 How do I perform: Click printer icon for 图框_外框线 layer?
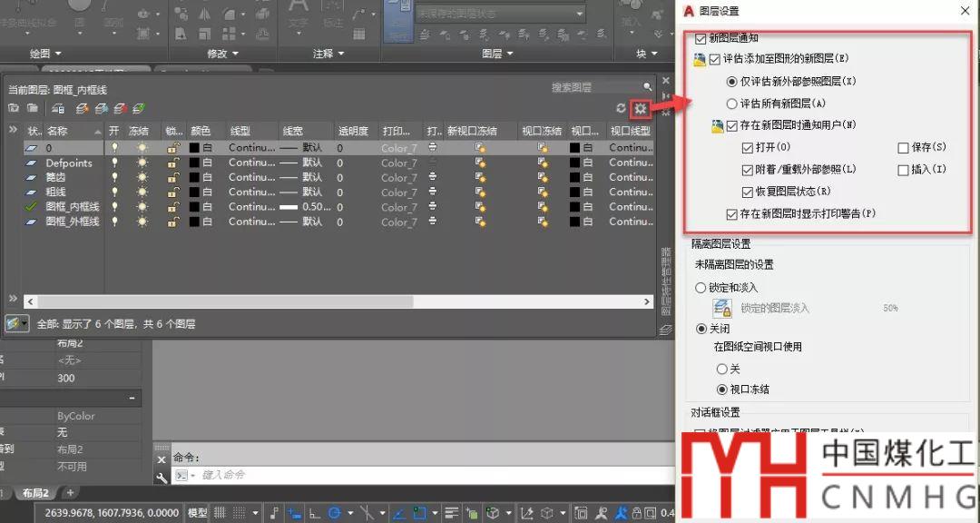(433, 222)
